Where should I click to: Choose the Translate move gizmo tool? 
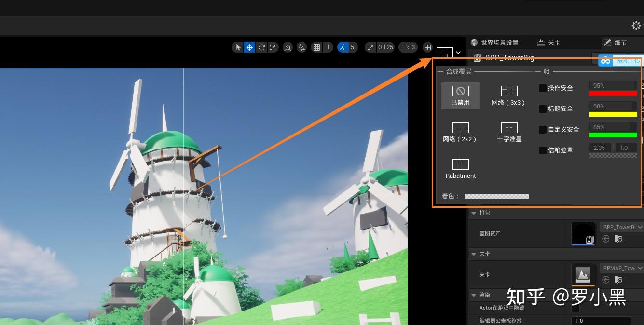[249, 47]
